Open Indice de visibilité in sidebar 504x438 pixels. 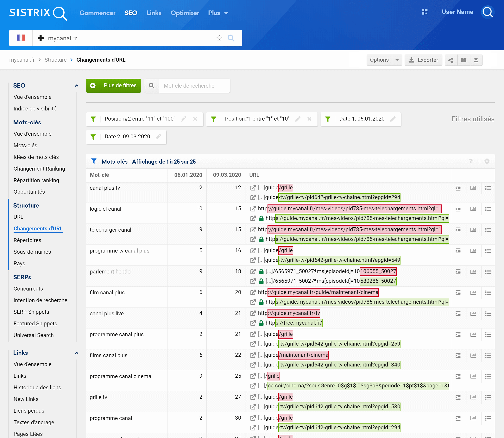[x=35, y=109]
